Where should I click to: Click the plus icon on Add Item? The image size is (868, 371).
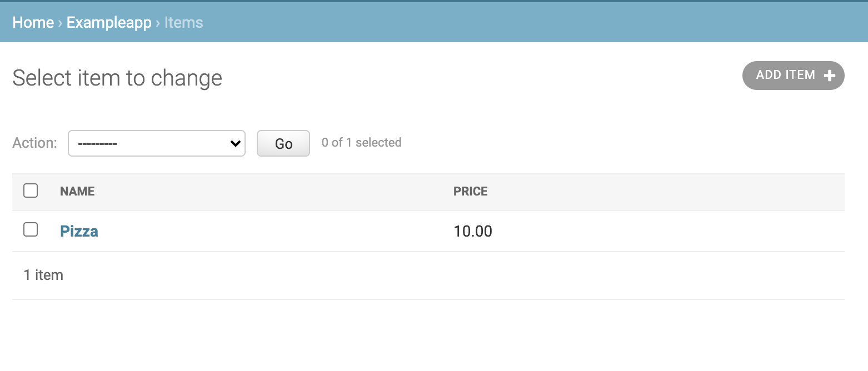829,76
